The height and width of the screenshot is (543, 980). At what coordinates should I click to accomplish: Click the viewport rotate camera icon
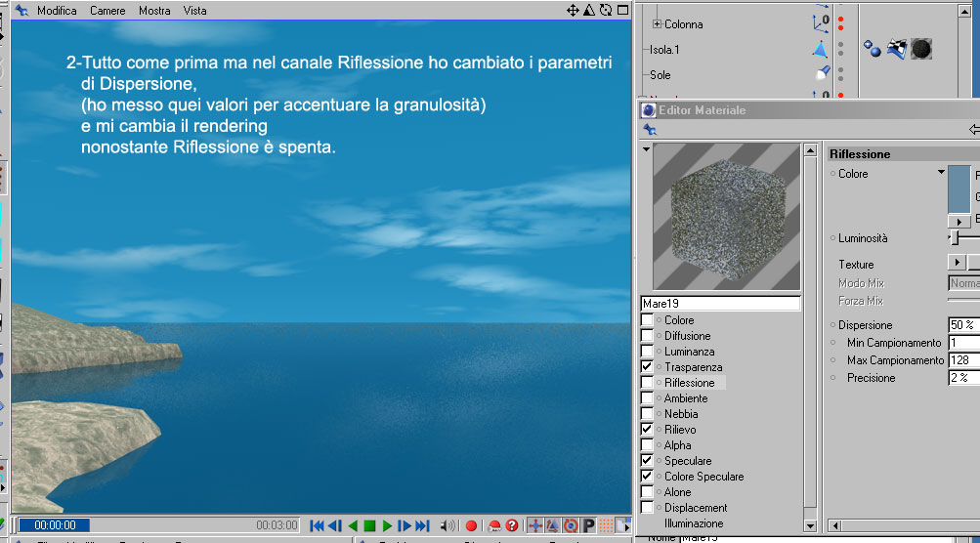606,10
